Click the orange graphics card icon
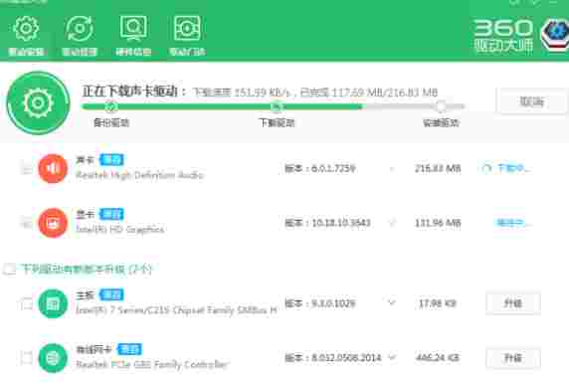The width and height of the screenshot is (569, 392). pyautogui.click(x=53, y=223)
